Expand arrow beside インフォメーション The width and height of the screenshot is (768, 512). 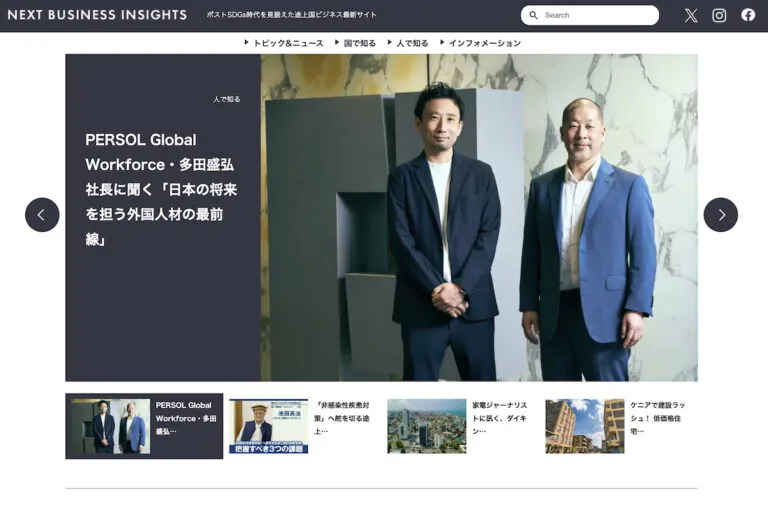(442, 43)
